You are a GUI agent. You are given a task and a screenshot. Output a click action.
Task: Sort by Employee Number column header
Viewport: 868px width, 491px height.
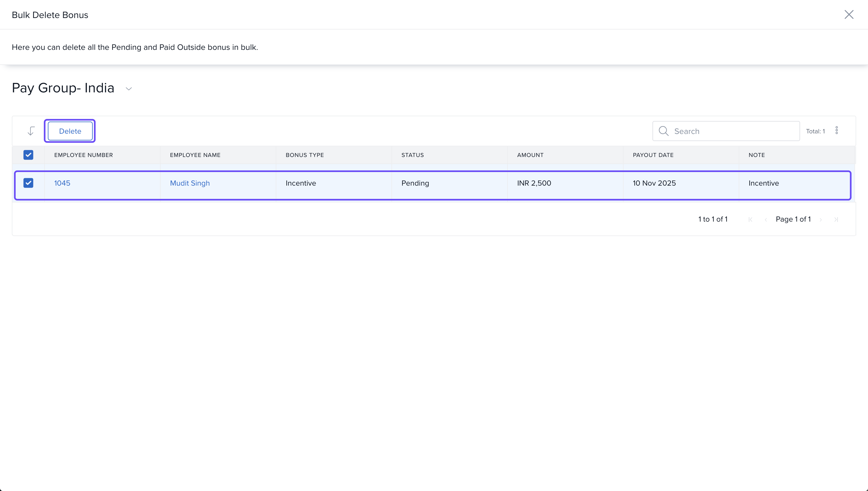pyautogui.click(x=83, y=155)
